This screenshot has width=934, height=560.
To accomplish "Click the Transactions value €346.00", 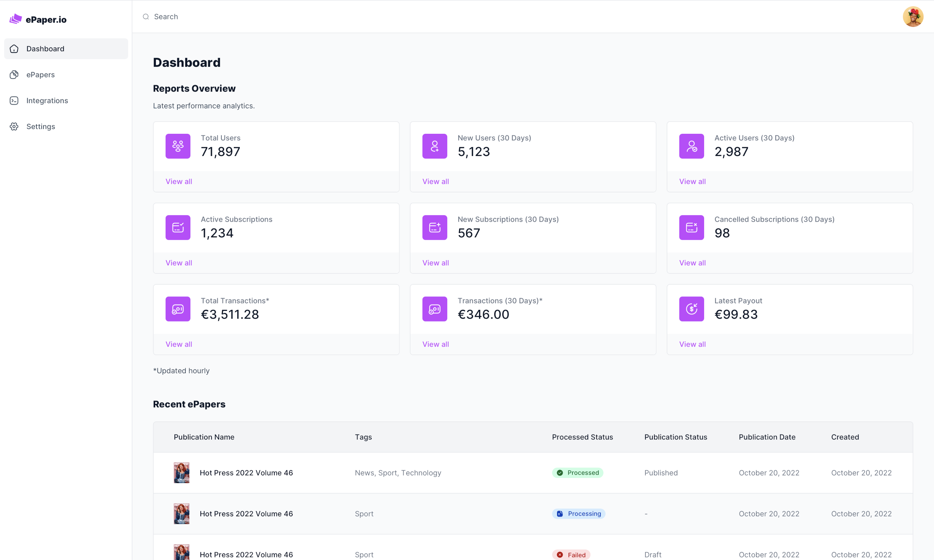I will [x=483, y=315].
